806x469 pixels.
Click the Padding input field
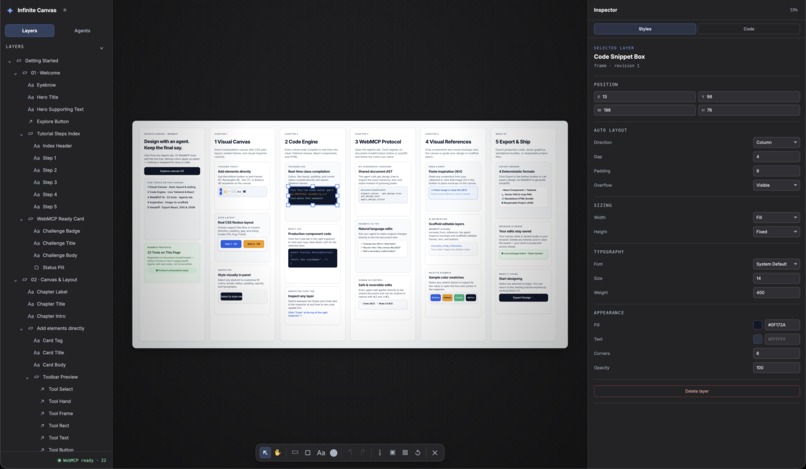click(776, 171)
